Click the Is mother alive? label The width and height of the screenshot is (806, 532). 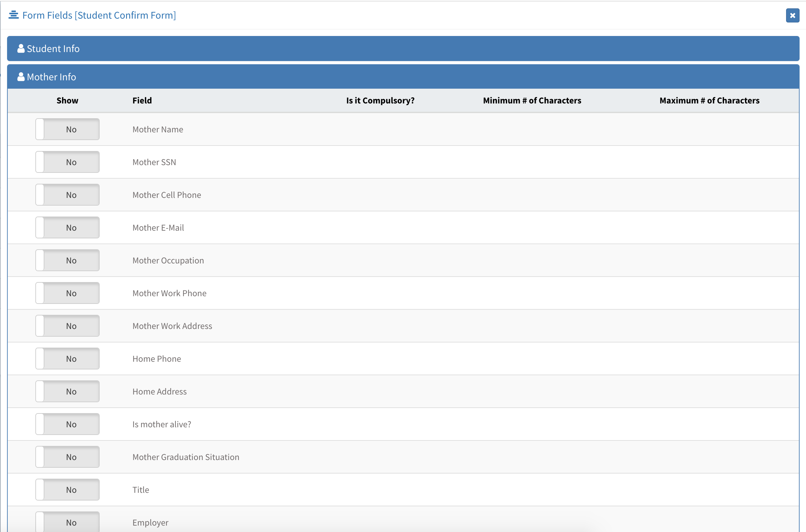coord(162,424)
